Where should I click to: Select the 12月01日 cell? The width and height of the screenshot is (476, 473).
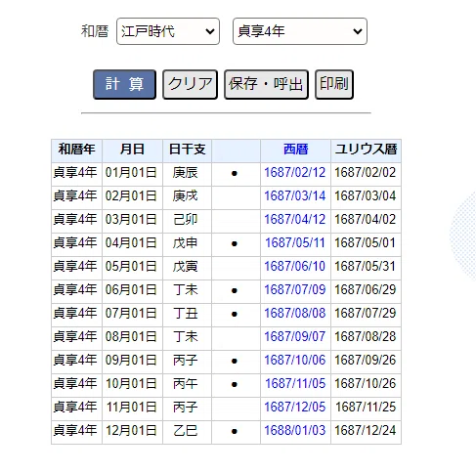(x=132, y=431)
